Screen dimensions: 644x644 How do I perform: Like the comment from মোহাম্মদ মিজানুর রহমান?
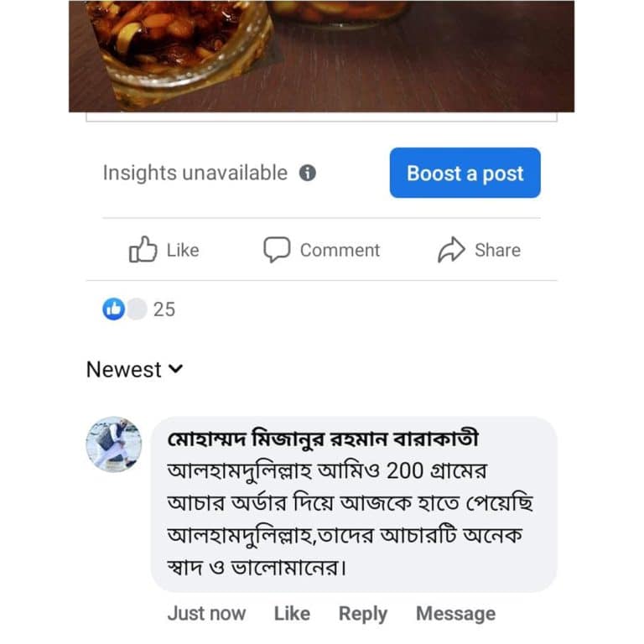292,614
